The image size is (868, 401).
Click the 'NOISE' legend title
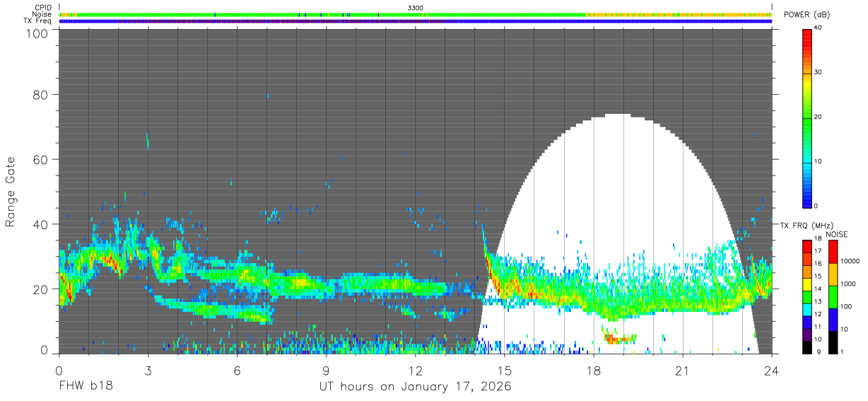837,234
